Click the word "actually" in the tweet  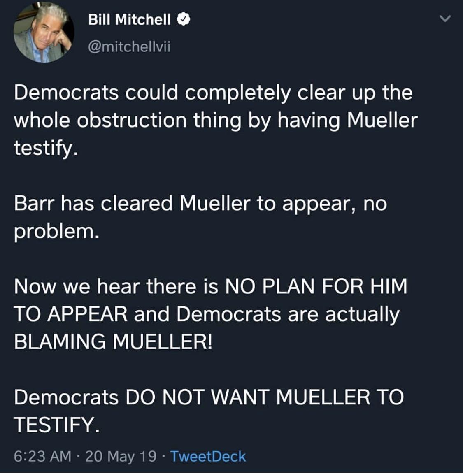pos(362,314)
